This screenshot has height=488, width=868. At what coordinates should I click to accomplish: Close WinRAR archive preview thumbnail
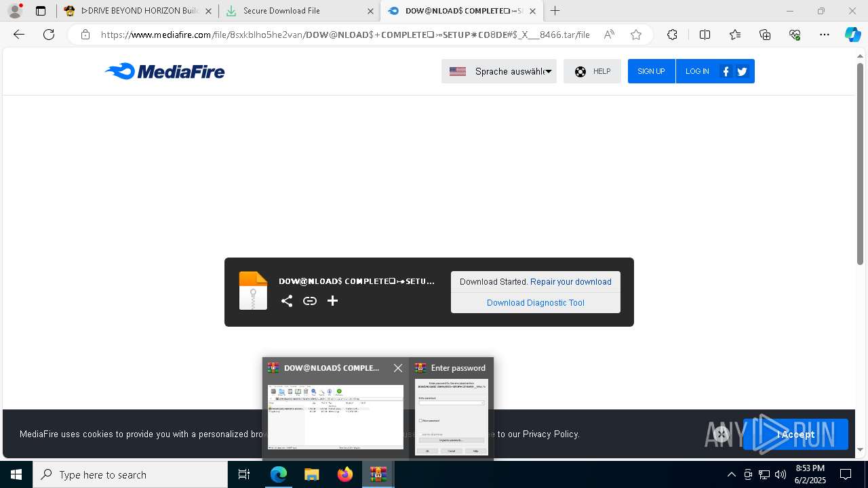(398, 368)
